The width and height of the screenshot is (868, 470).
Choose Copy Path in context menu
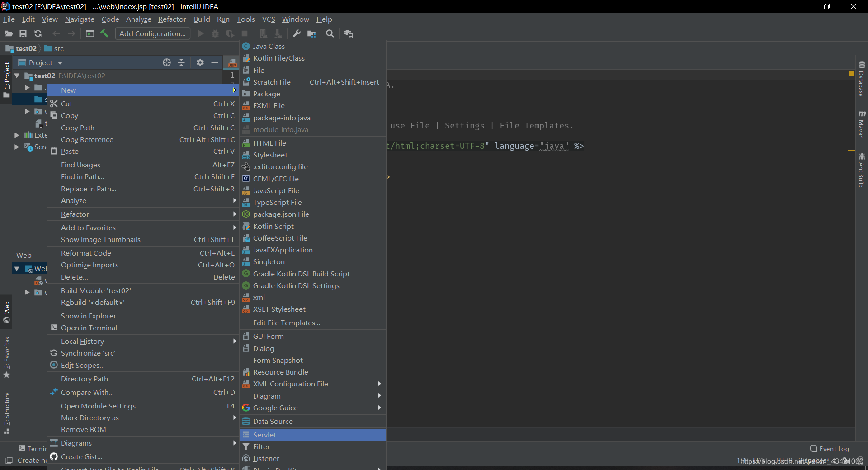(143, 128)
